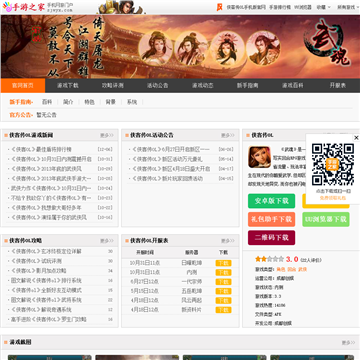Close the QR code popup
Viewport: 360px width, 360px height.
[356, 138]
